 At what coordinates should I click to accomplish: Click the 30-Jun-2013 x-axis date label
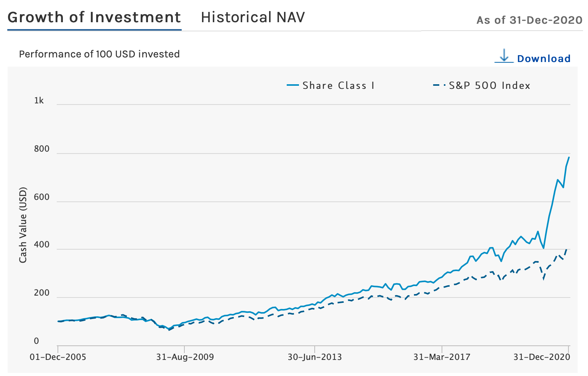pyautogui.click(x=315, y=357)
